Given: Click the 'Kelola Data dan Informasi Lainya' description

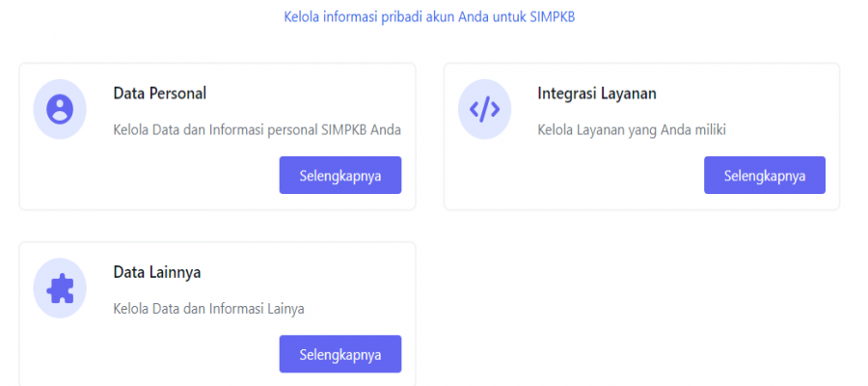Looking at the screenshot, I should click(208, 309).
